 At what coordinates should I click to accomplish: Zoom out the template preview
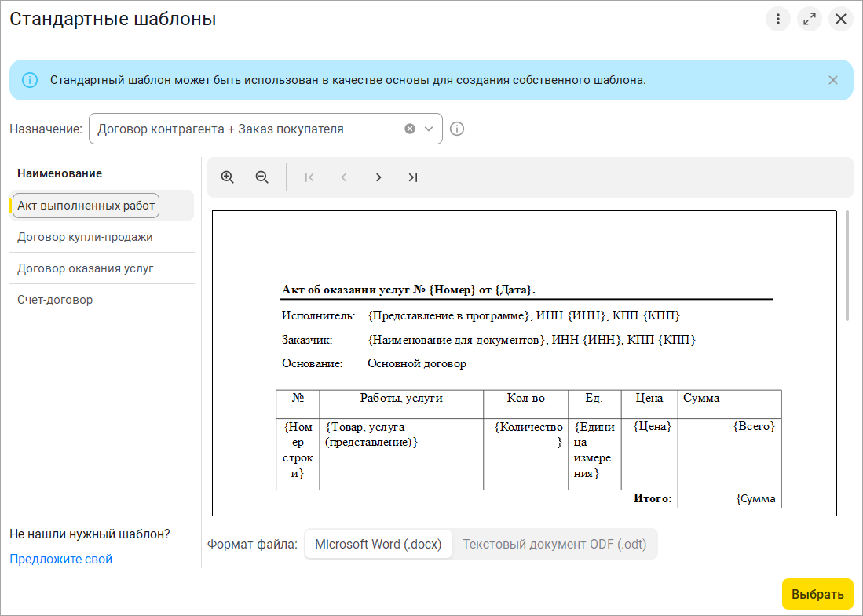(x=262, y=177)
